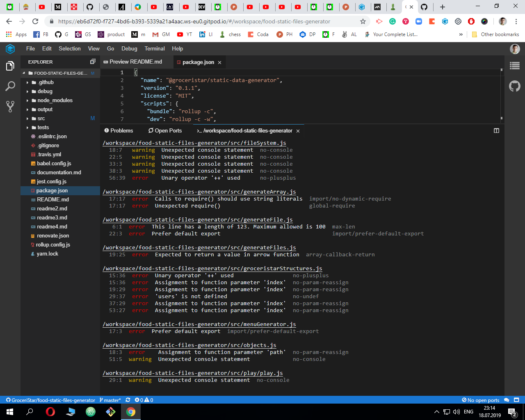Screen dimensions: 525x420
Task: Click the browser address bar URL
Action: 194,21
